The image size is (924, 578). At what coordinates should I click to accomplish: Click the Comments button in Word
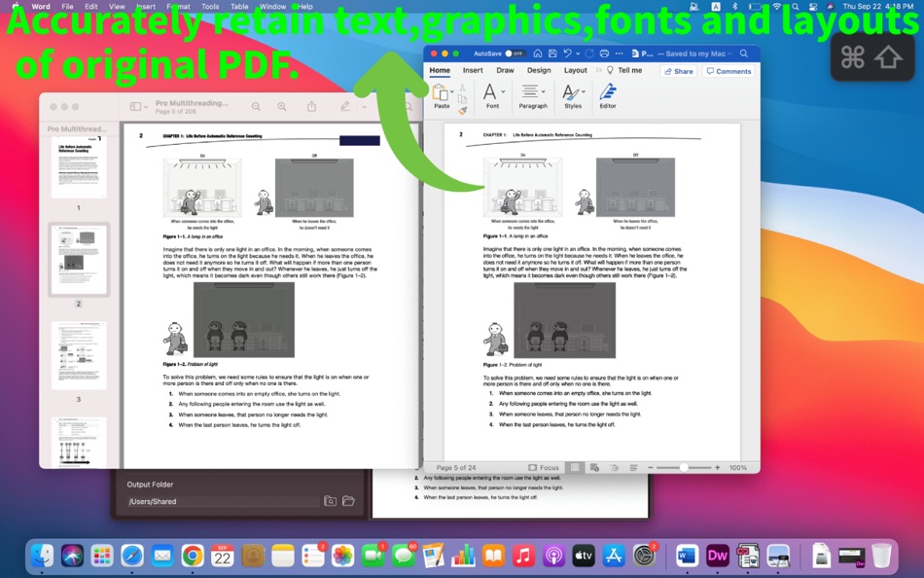click(729, 71)
